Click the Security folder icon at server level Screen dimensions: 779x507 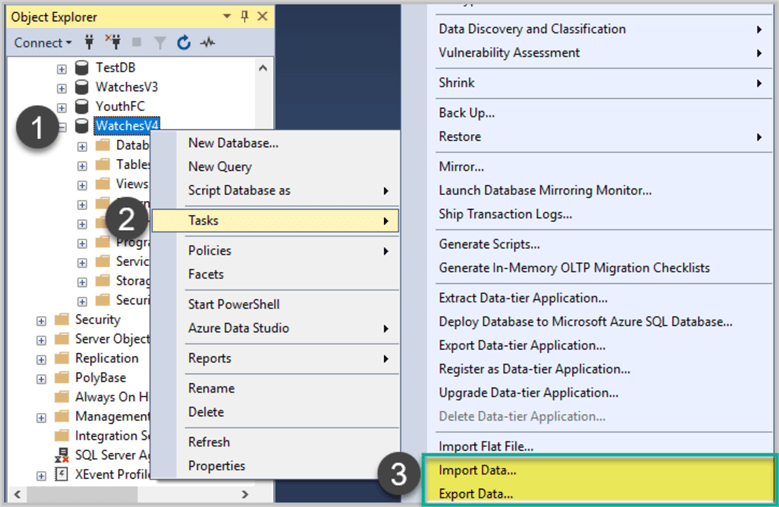tap(62, 319)
